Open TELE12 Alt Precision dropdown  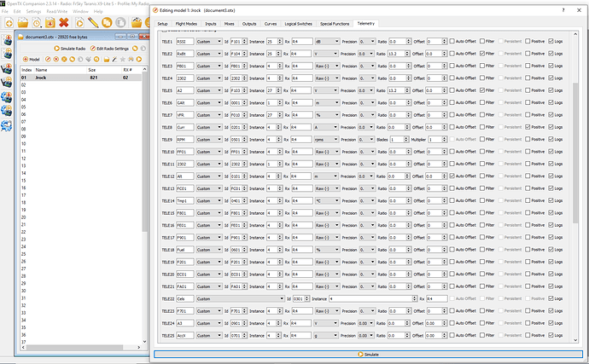[x=365, y=176]
